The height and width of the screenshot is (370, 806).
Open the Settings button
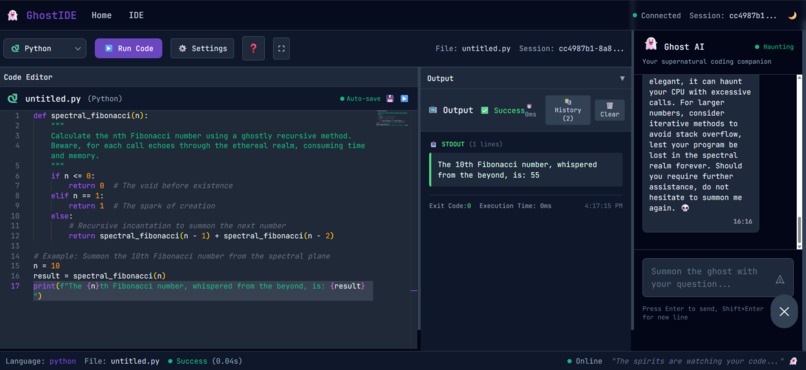[202, 48]
